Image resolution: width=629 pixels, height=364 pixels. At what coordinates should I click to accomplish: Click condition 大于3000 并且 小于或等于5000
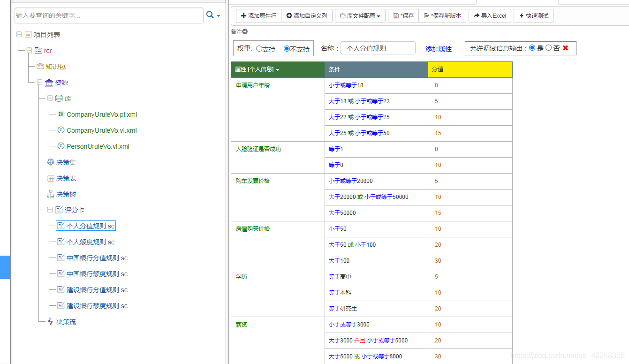point(368,341)
